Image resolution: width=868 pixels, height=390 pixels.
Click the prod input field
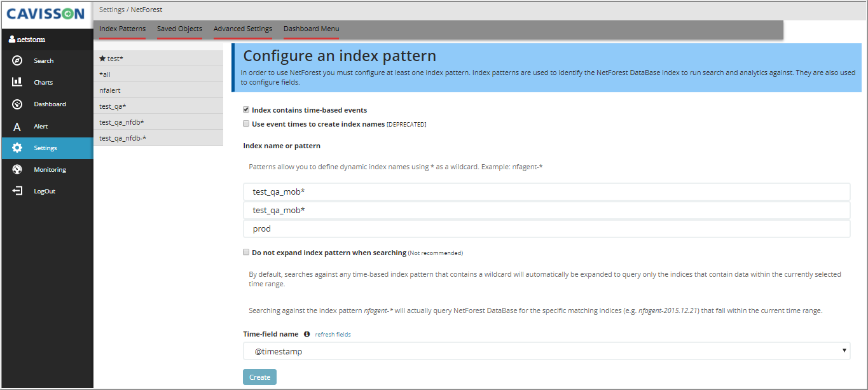coord(546,228)
